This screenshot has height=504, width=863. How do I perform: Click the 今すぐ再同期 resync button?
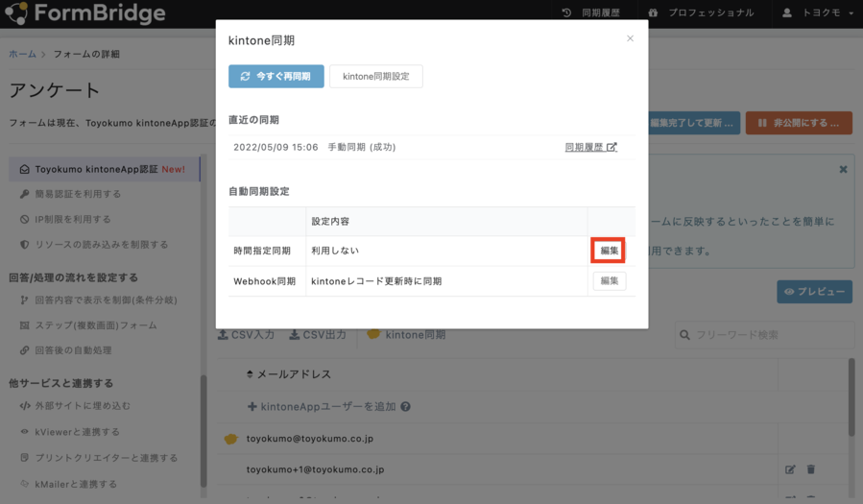(x=276, y=77)
